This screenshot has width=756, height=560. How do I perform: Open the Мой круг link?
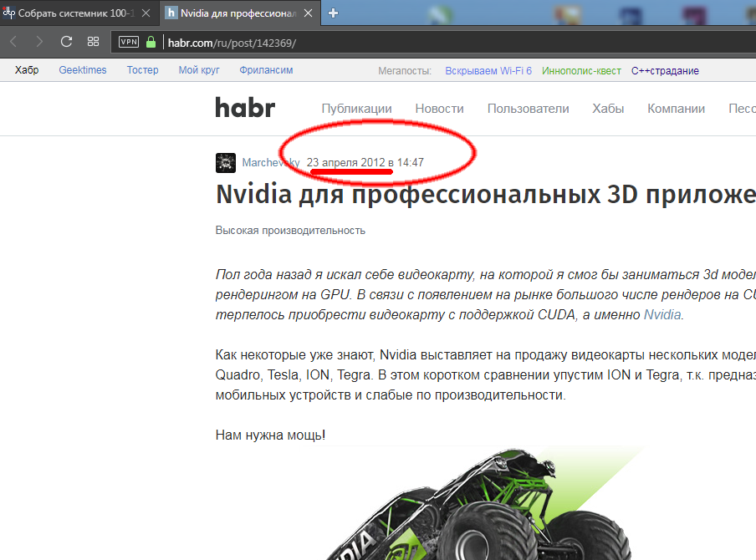pos(199,70)
